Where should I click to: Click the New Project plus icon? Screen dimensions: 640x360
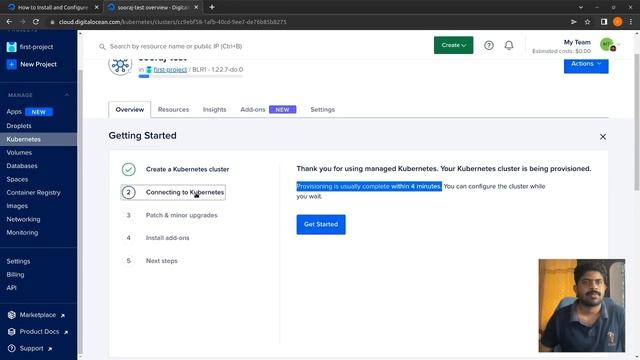click(x=11, y=64)
